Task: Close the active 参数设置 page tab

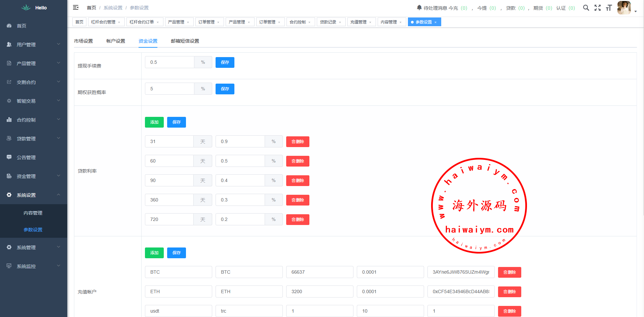Action: point(435,22)
